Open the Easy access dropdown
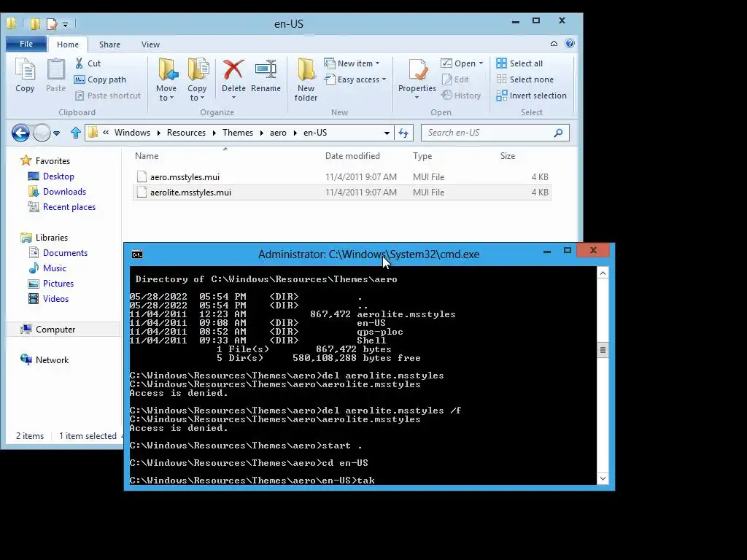This screenshot has height=560, width=747. tap(355, 79)
